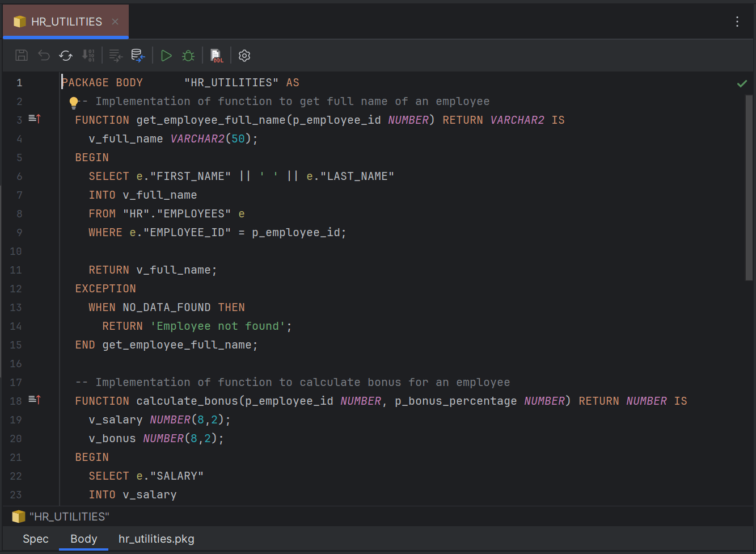Switch to the Spec tab
The image size is (756, 554).
coord(35,539)
